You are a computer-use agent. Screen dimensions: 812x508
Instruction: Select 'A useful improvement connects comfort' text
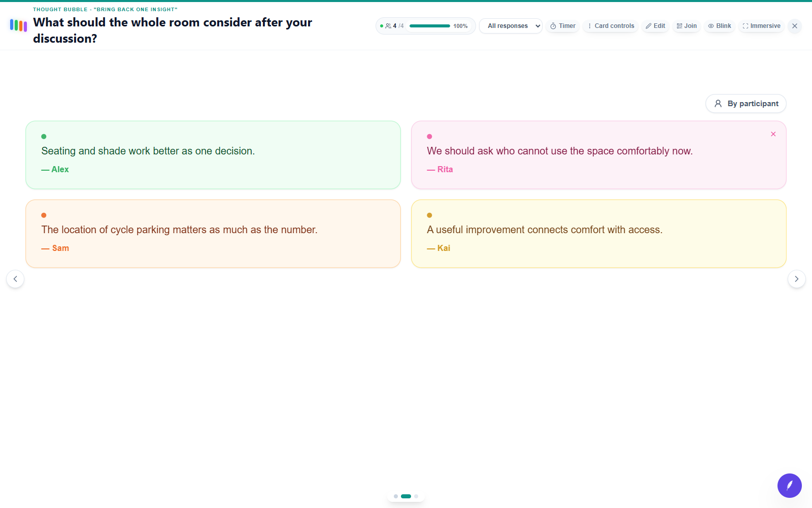[545, 230]
